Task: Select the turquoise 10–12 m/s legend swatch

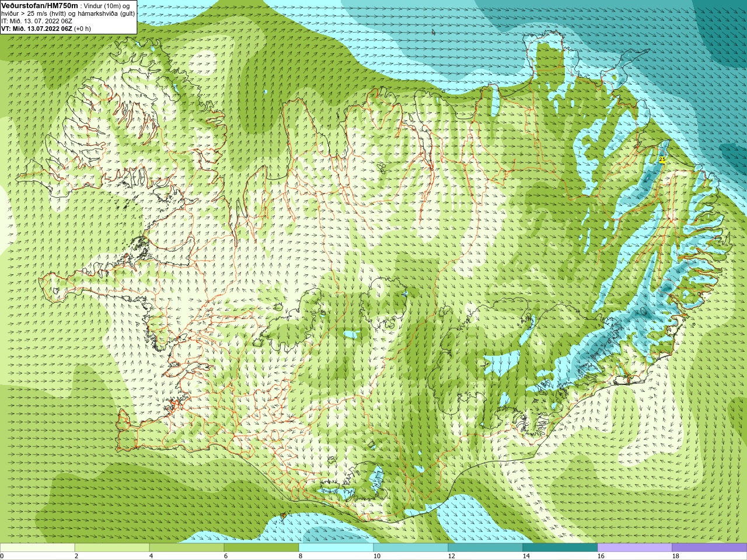Action: click(x=411, y=548)
